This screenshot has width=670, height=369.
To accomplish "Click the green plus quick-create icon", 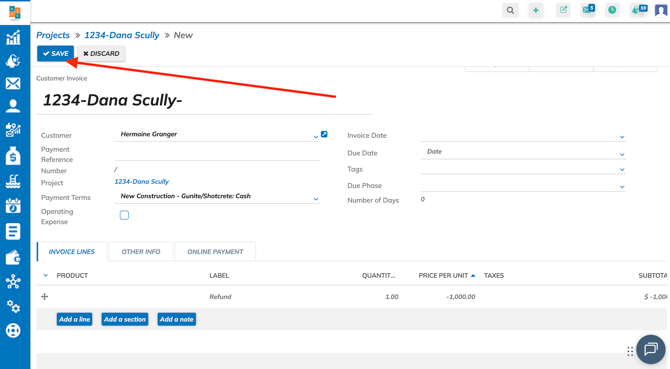I will [x=535, y=10].
